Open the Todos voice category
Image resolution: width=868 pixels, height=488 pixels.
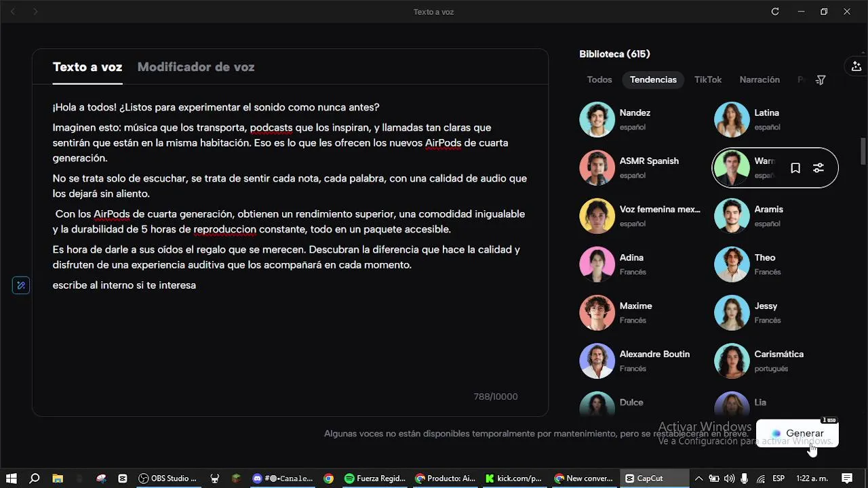coord(599,79)
